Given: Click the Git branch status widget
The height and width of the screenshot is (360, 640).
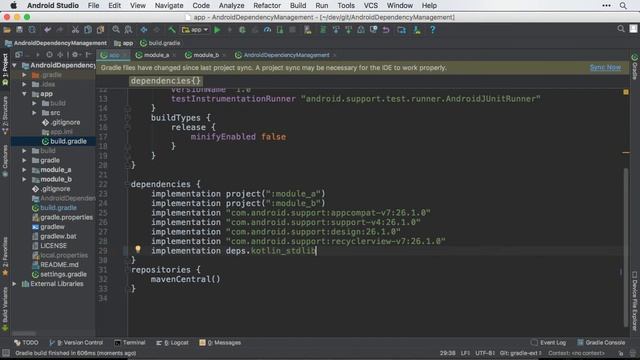Looking at the screenshot, I should tap(520, 353).
